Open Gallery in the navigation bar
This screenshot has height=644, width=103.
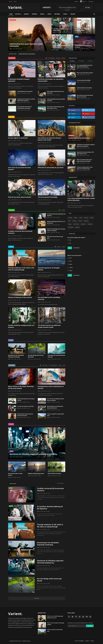click(73, 14)
